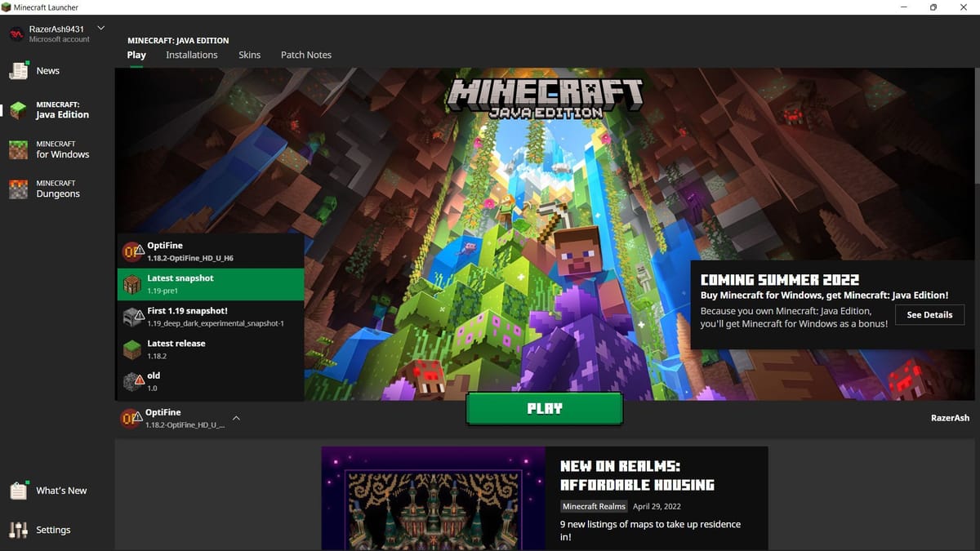980x551 pixels.
Task: Switch to the Installations tab
Action: 191,55
